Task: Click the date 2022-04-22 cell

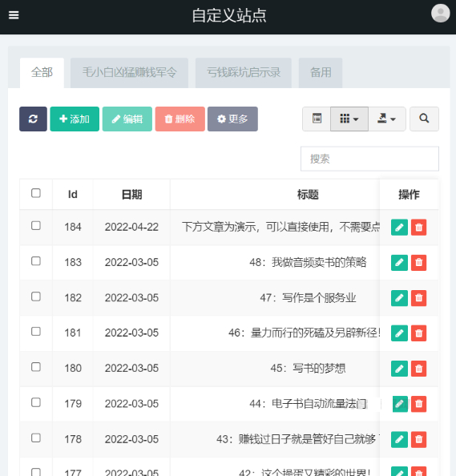Action: 131,227
